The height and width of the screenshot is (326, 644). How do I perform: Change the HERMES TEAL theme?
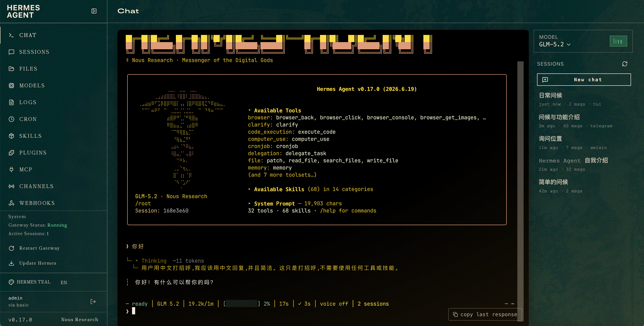click(30, 282)
